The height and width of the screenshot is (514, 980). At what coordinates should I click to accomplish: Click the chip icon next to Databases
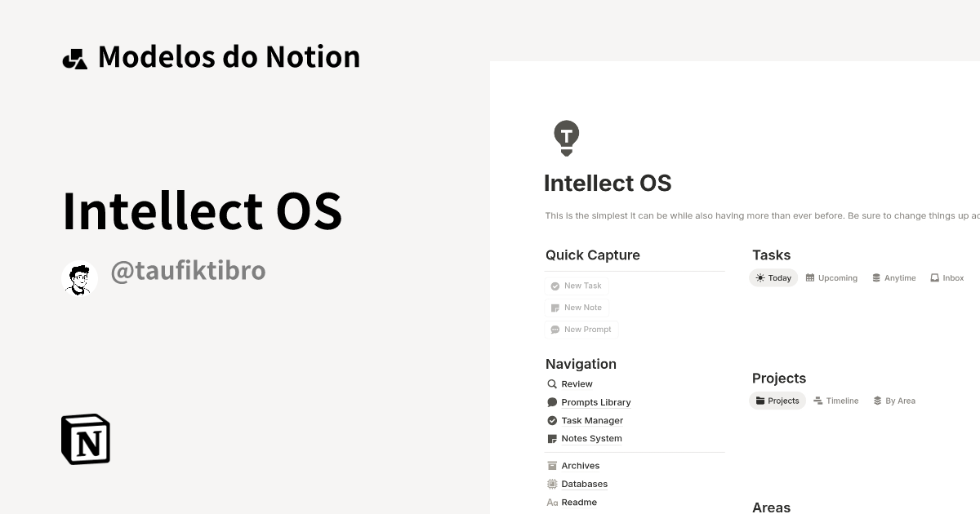click(x=552, y=484)
